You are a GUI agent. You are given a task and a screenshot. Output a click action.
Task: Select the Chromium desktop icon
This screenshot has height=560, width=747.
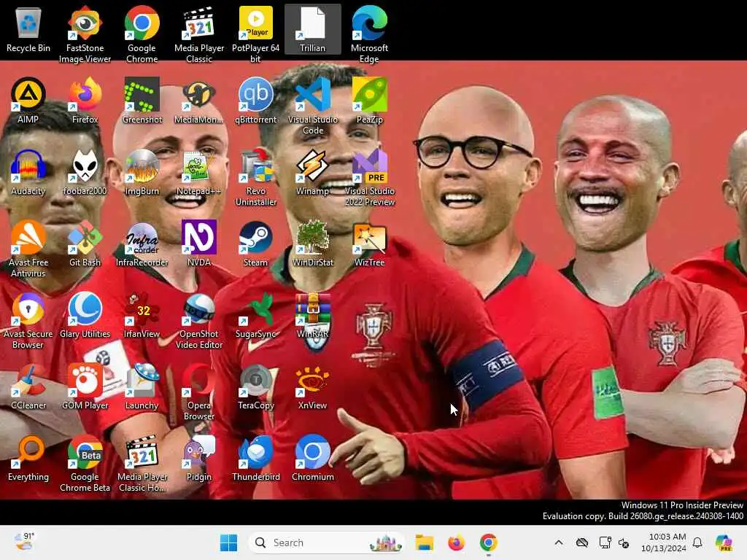[x=312, y=458]
